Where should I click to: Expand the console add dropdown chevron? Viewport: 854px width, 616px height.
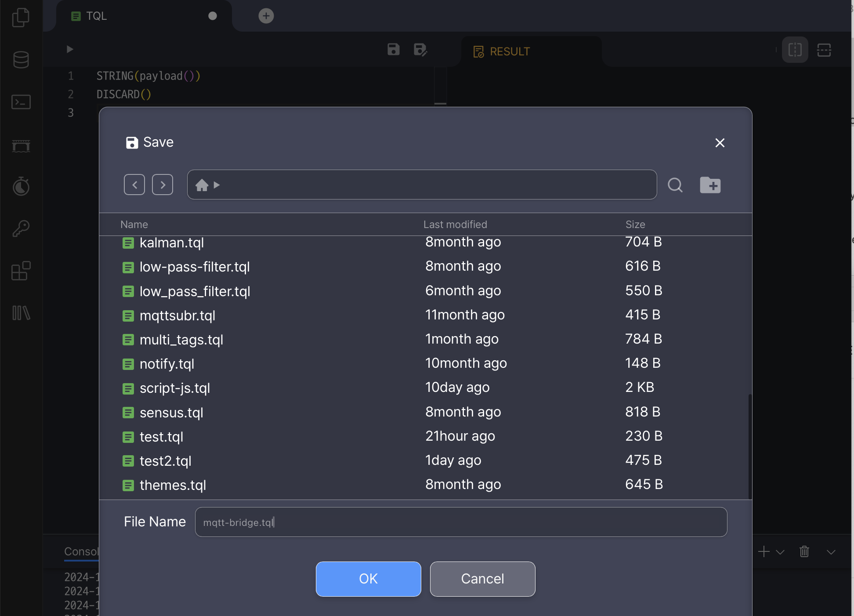pos(780,552)
